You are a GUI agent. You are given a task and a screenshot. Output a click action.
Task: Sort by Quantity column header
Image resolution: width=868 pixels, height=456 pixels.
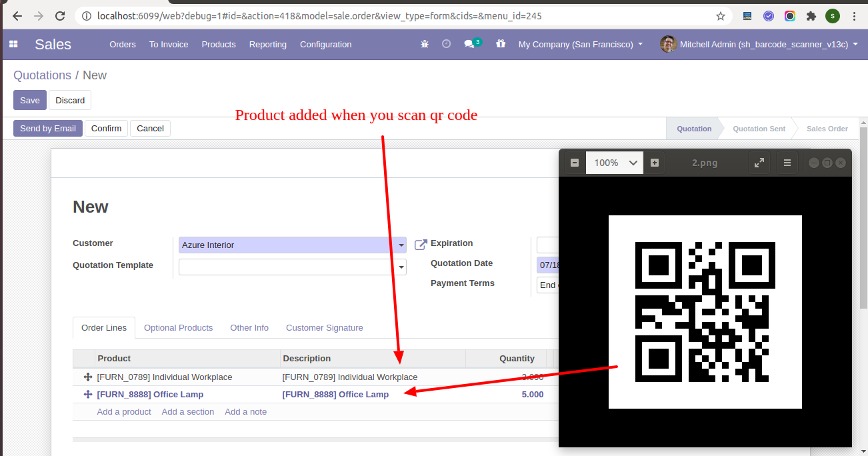[x=506, y=359]
